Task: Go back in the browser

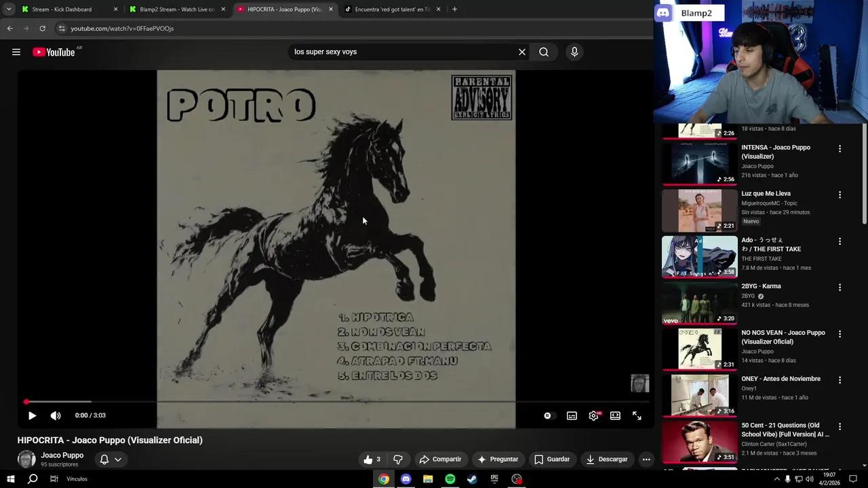Action: (x=9, y=28)
